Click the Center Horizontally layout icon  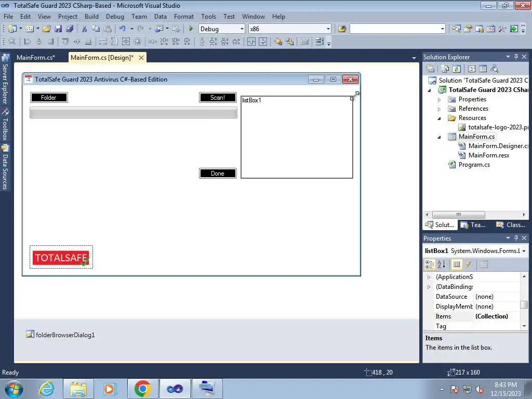click(251, 42)
